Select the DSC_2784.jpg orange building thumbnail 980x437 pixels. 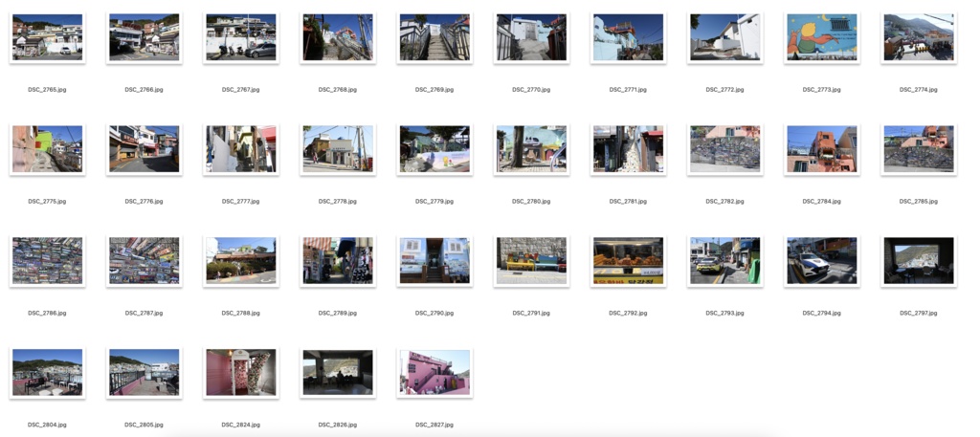(822, 149)
